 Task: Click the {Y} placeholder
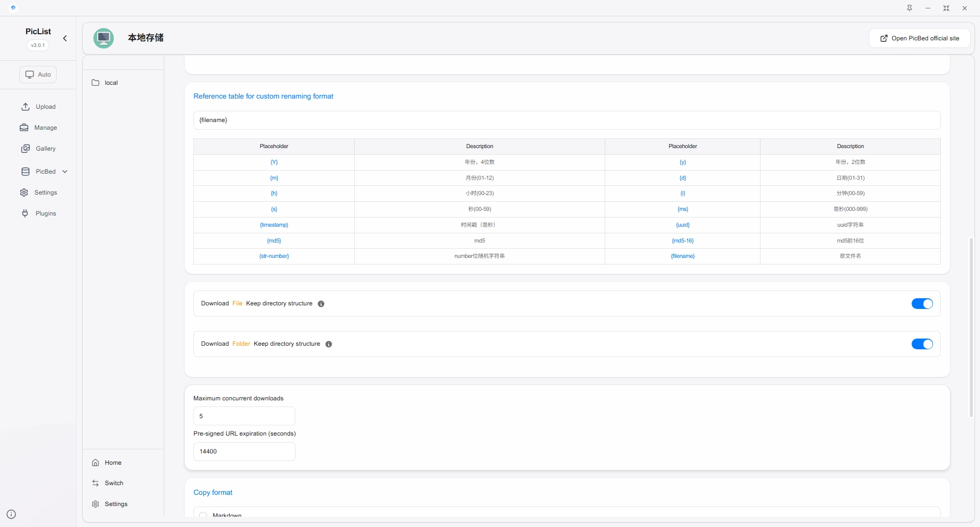click(x=274, y=162)
